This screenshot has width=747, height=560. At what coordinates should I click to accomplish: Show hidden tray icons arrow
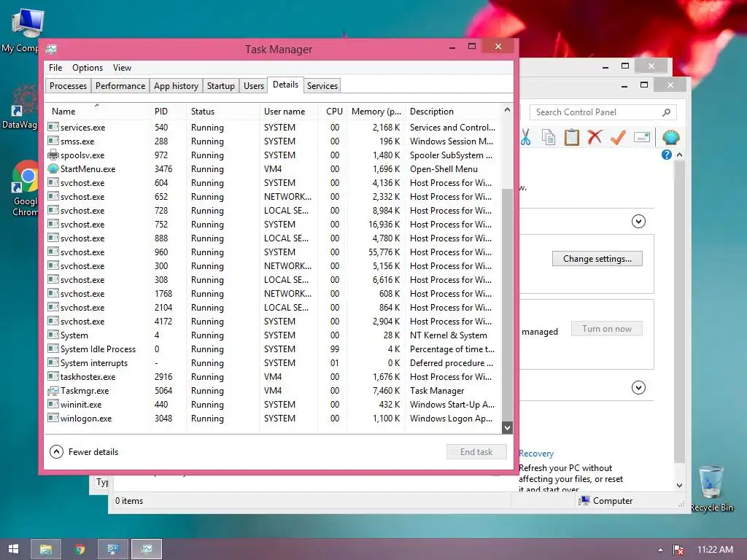(x=660, y=550)
